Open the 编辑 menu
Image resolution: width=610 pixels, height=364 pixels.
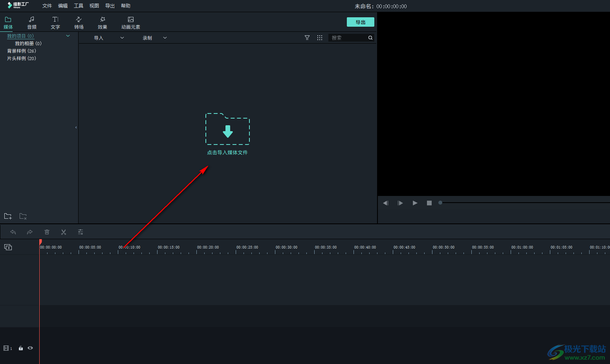pos(63,6)
